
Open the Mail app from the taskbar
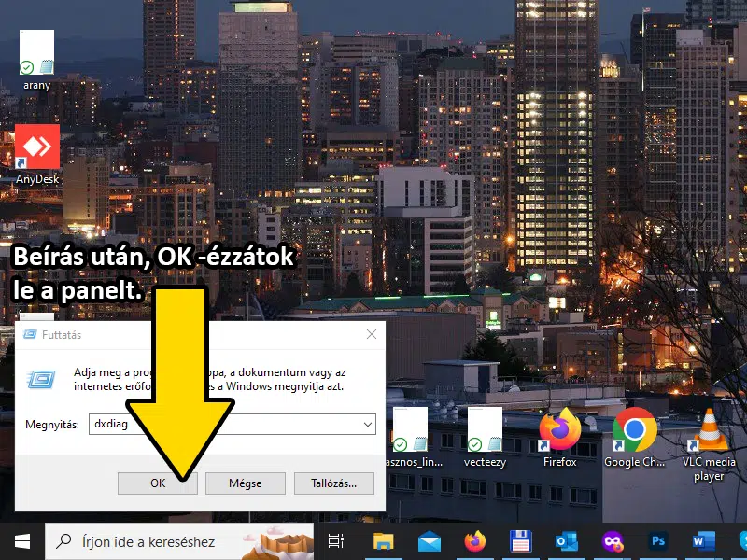pos(430,541)
